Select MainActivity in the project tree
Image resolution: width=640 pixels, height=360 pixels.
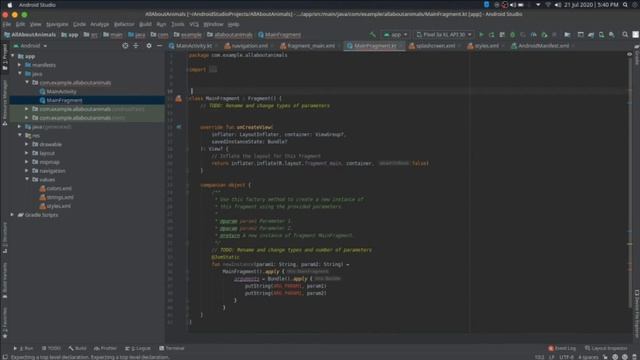[x=61, y=91]
